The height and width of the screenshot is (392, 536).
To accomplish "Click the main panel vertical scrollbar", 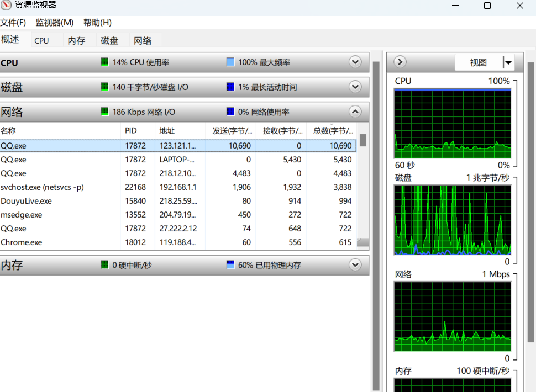I will [376, 225].
